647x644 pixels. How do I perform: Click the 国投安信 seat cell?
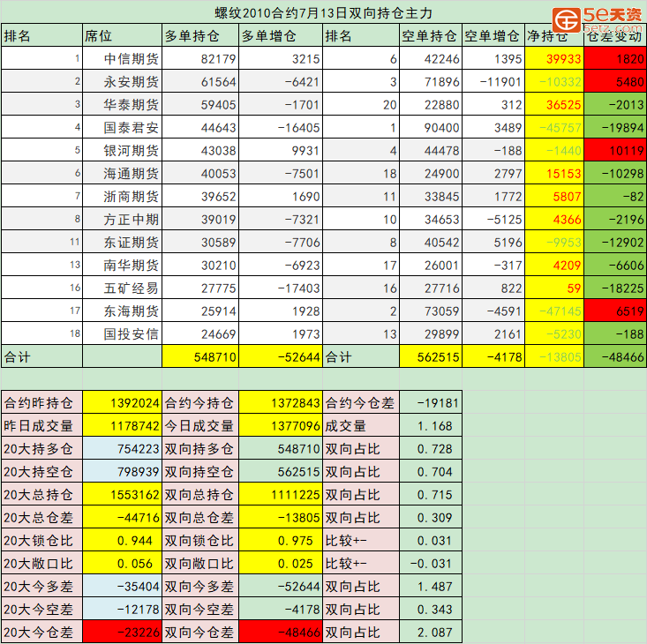(x=122, y=333)
